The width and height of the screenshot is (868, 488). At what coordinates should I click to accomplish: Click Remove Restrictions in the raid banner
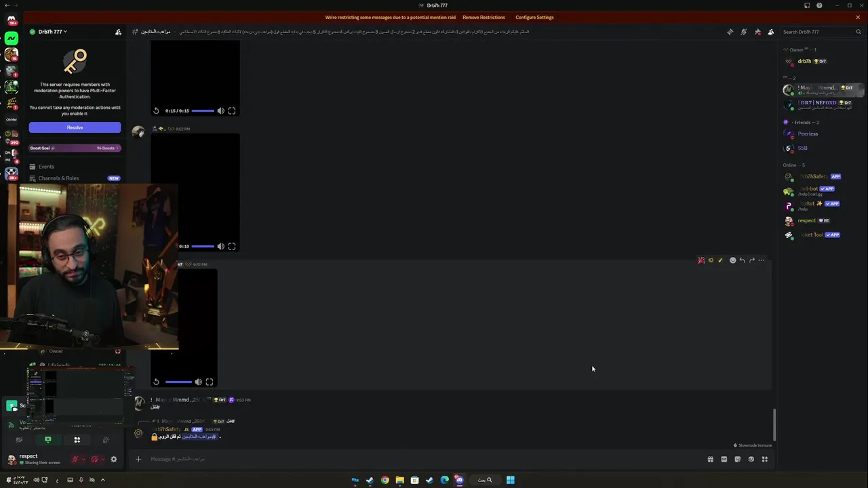tap(484, 17)
